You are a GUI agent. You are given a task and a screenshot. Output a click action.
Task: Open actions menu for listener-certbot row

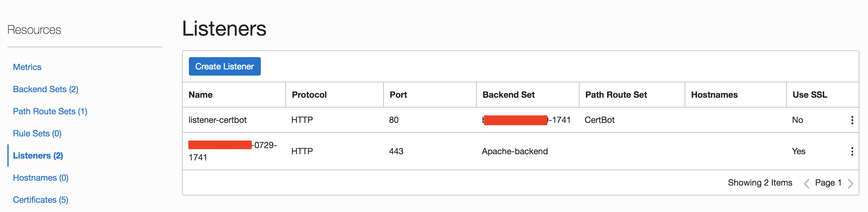pyautogui.click(x=852, y=120)
